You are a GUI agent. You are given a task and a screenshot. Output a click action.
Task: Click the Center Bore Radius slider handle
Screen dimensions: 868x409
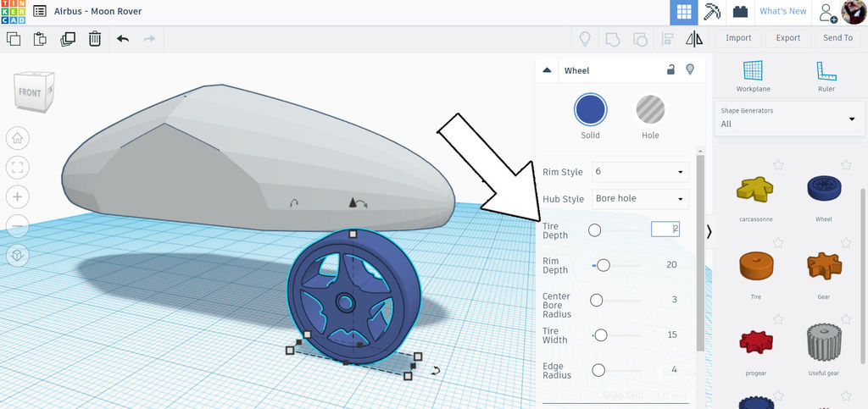(x=596, y=300)
